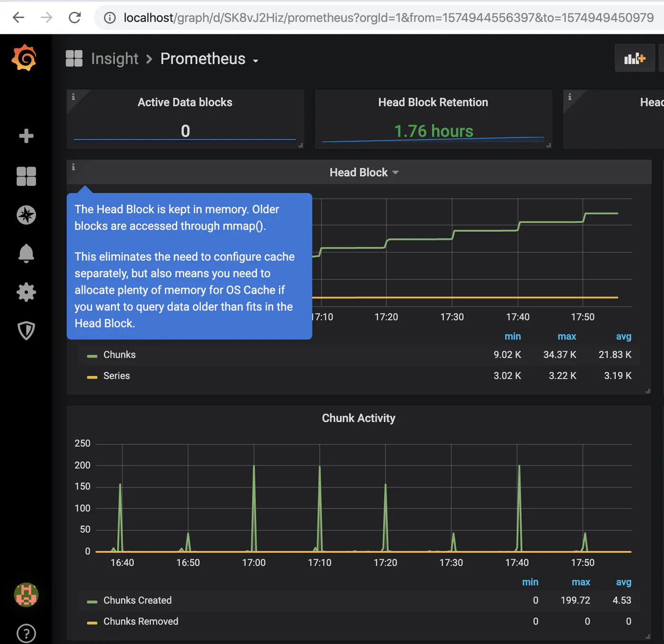Open the Explore compass icon
Image resolution: width=664 pixels, height=644 pixels.
[x=26, y=215]
